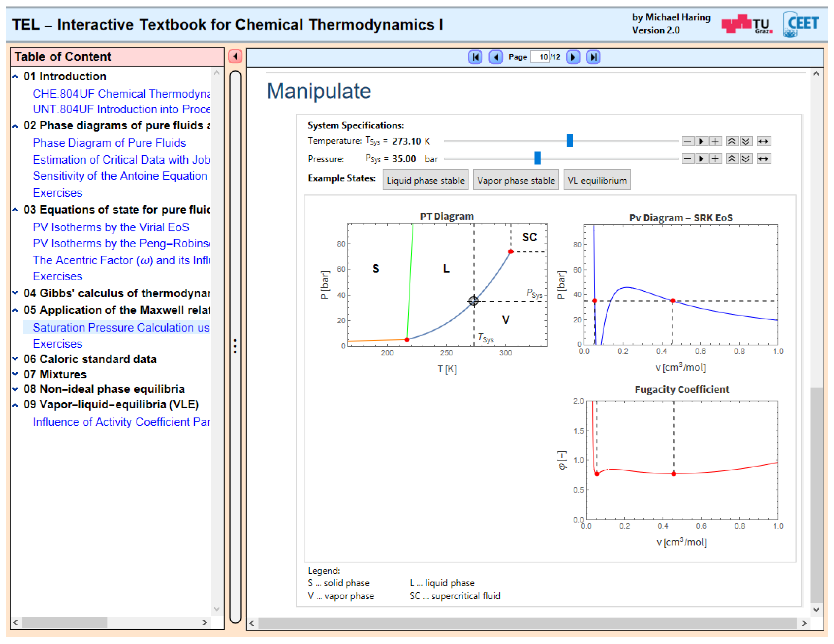Go to the first page
This screenshot has width=834, height=644.
475,57
